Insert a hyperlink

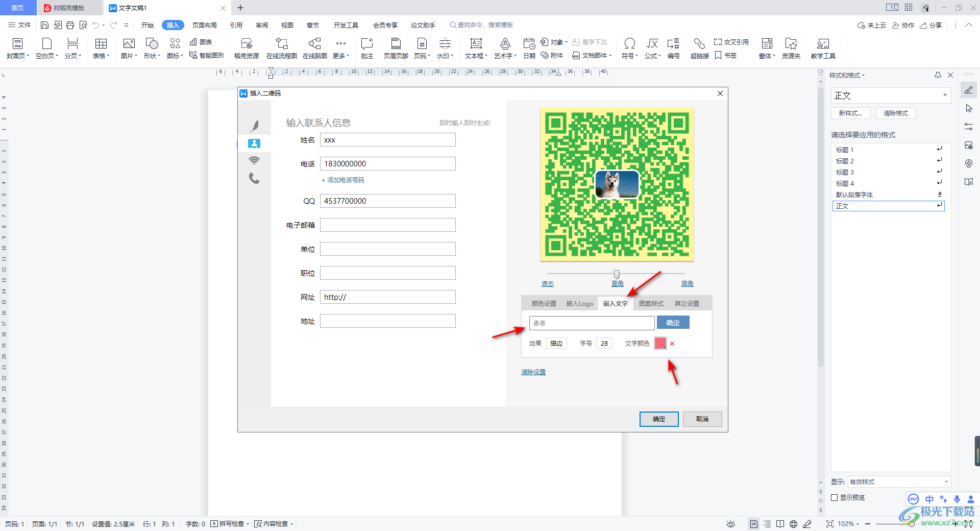[700, 49]
